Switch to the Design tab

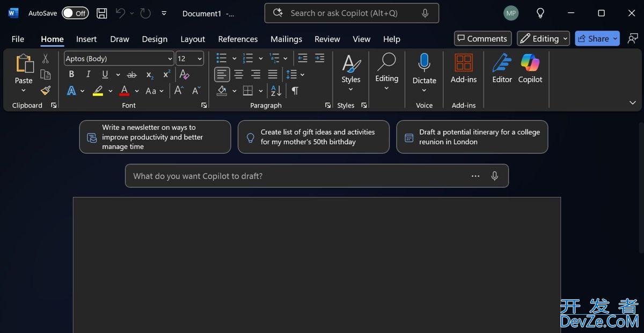click(155, 39)
